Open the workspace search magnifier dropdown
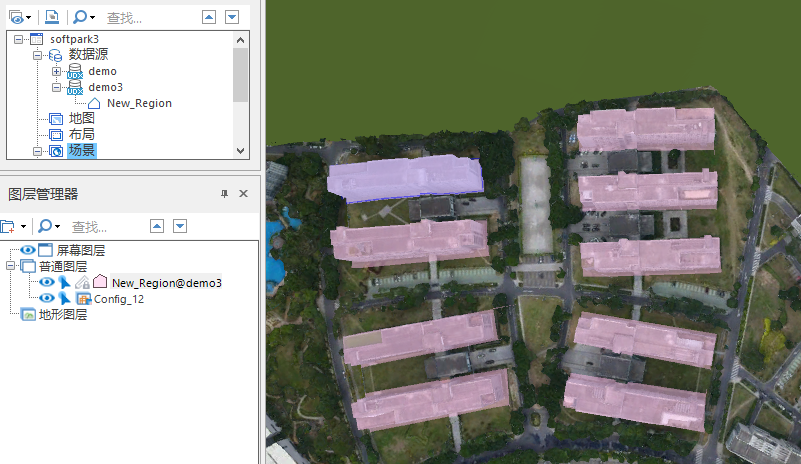 tap(84, 17)
